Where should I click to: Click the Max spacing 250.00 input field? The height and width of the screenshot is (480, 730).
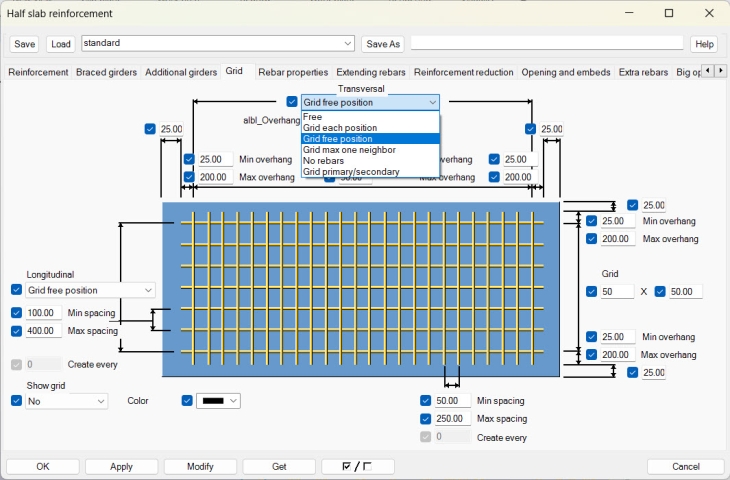(453, 418)
